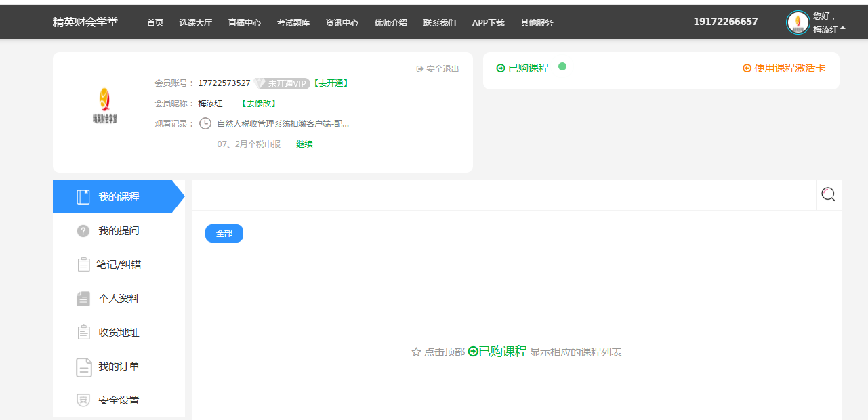This screenshot has width=868, height=420.
Task: Click 去开通 to activate VIP
Action: click(x=331, y=83)
